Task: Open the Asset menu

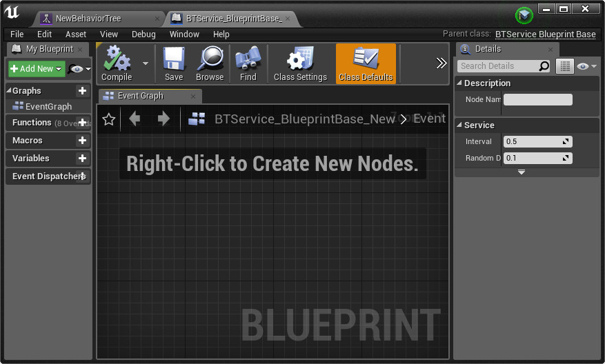Action: (76, 34)
